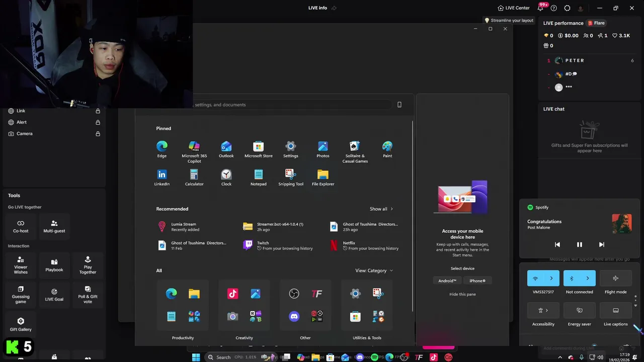Open the Creativity category folder
Viewport: 644px width, 362px height.
coord(244,305)
